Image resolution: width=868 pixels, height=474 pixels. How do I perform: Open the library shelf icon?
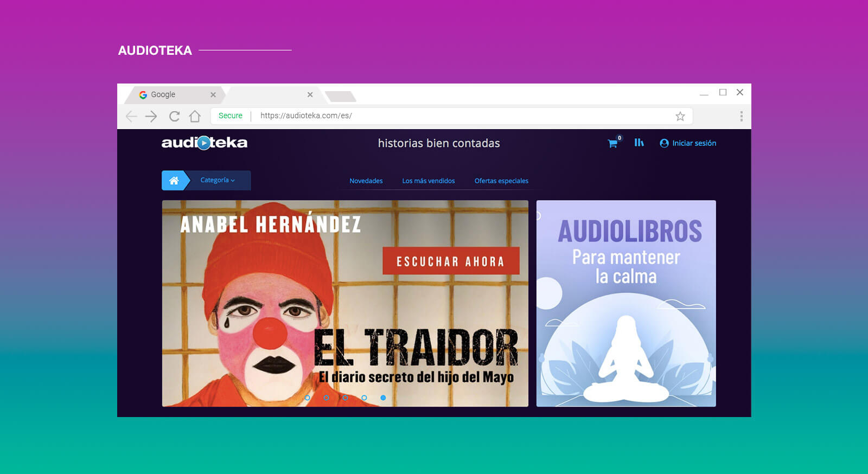click(639, 143)
